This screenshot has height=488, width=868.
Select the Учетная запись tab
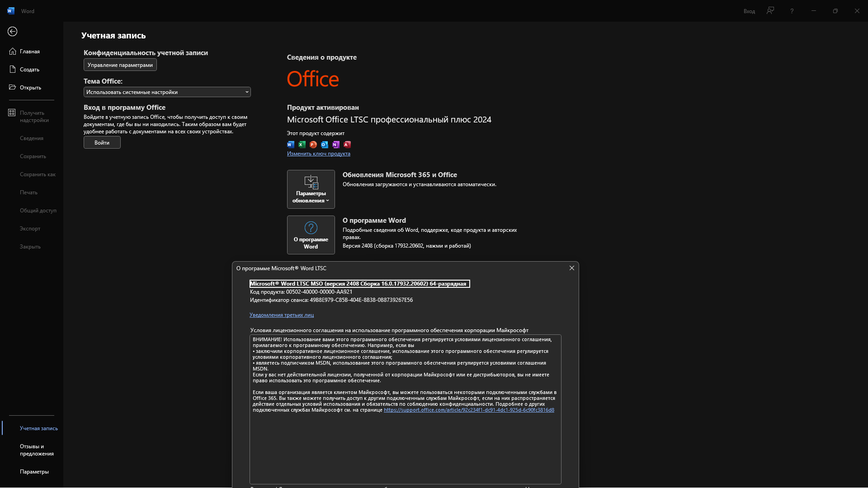tap(38, 428)
